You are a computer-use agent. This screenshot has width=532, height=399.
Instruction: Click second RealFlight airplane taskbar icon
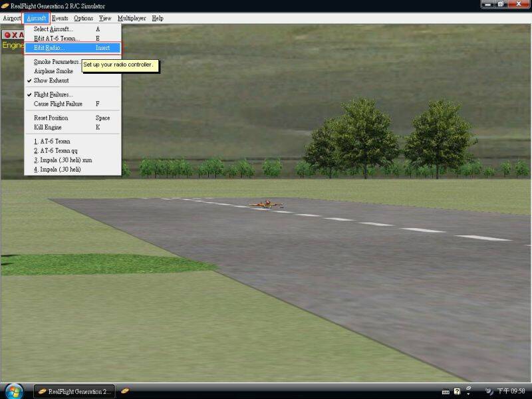[125, 391]
